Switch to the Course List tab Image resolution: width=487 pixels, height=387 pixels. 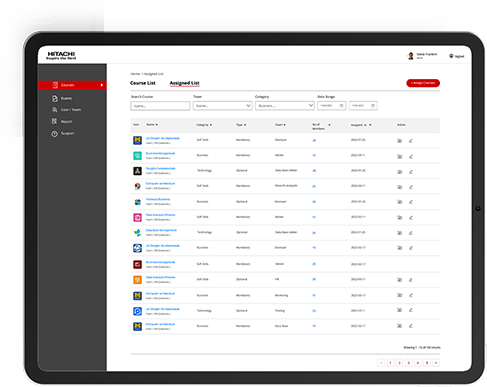[x=143, y=83]
